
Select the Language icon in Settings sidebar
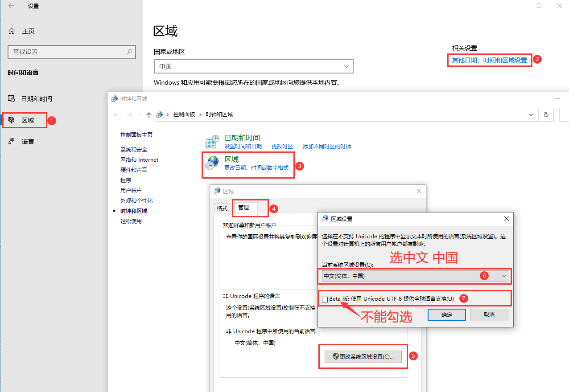(x=12, y=142)
